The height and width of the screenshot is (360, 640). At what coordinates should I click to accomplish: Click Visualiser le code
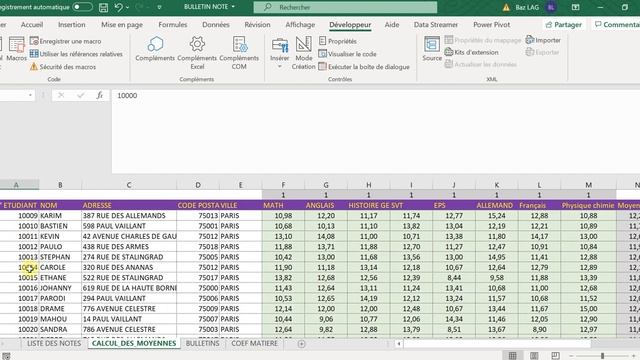(347, 54)
